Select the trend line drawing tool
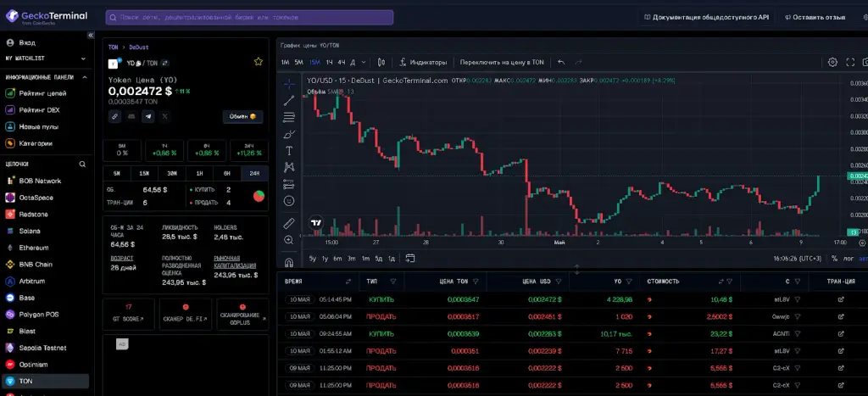868x396 pixels. pos(289,101)
